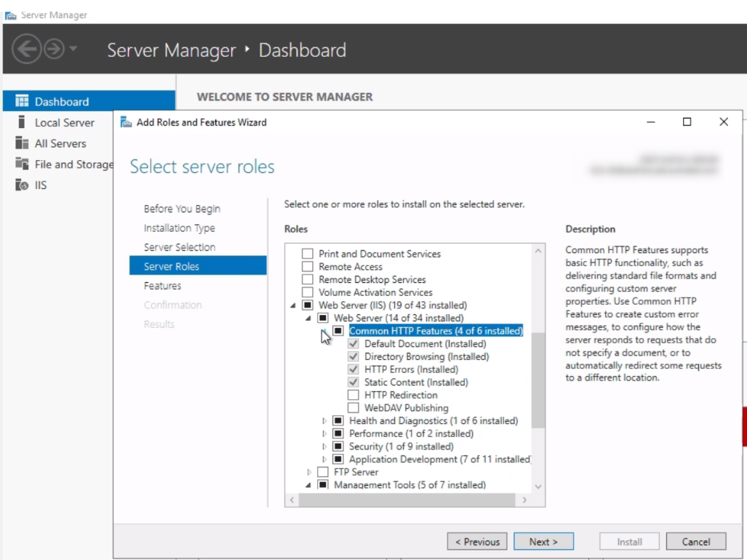747x560 pixels.
Task: Click the Next button
Action: pos(544,541)
